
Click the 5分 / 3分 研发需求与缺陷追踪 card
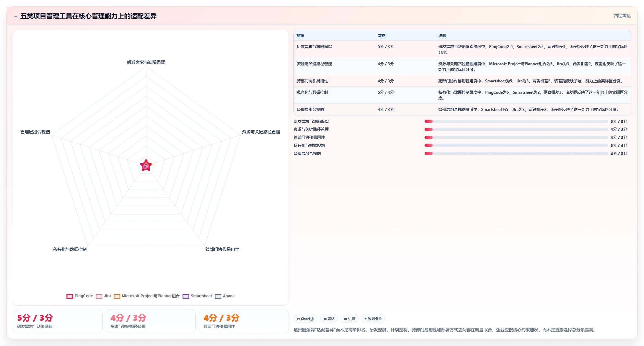[57, 321]
